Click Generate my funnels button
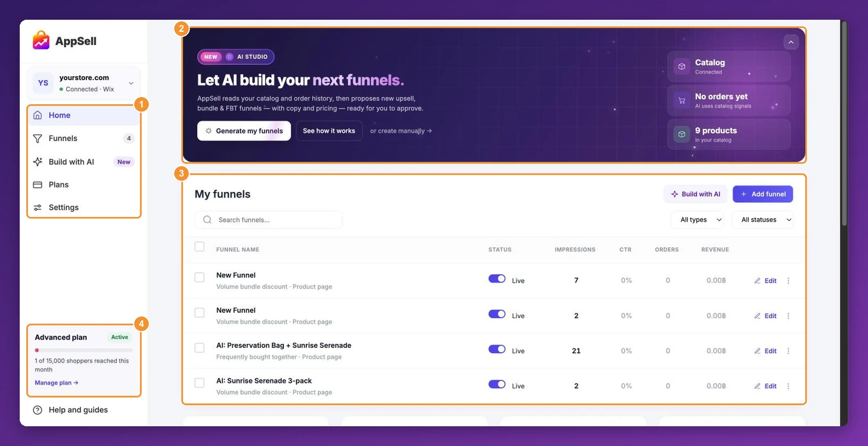This screenshot has height=446, width=868. (244, 131)
